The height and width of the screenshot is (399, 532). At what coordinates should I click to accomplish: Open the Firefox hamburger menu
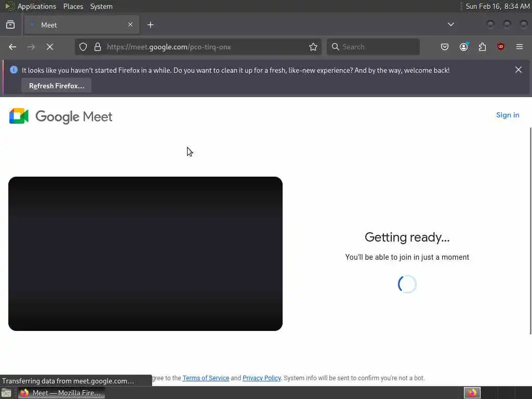point(520,47)
